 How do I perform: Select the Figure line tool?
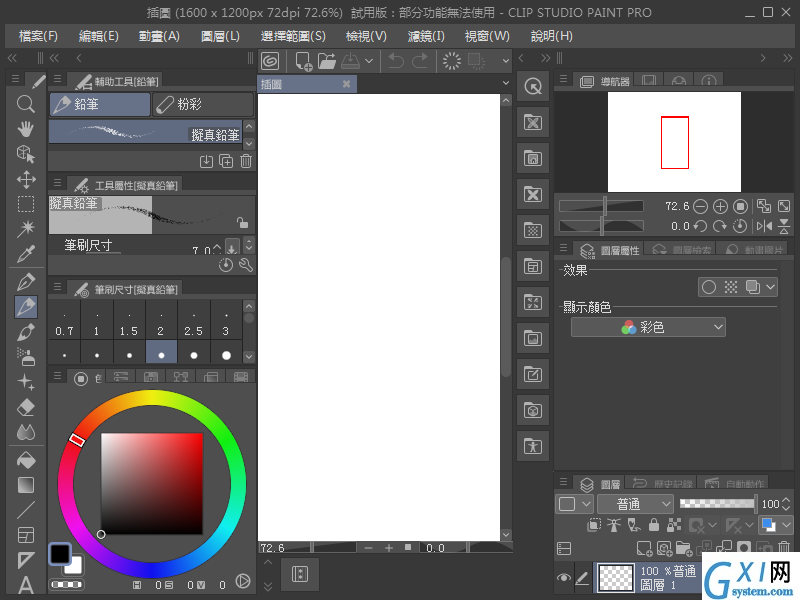coord(26,510)
